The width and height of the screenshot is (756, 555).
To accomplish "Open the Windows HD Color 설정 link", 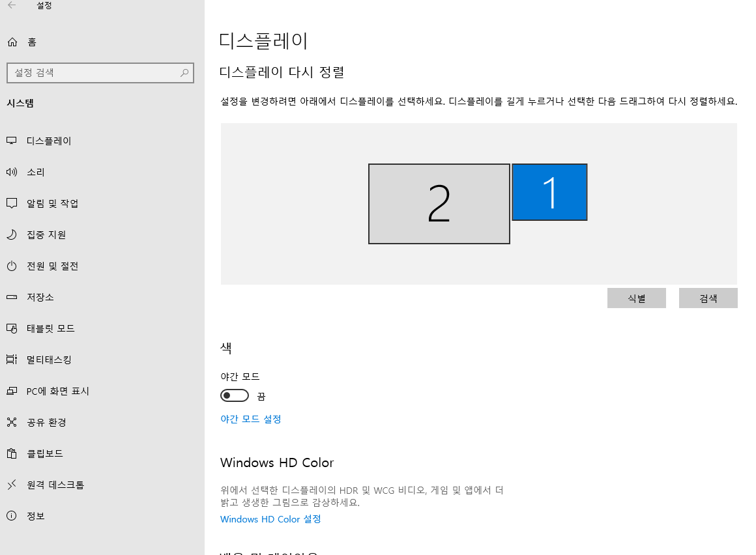I will point(270,519).
